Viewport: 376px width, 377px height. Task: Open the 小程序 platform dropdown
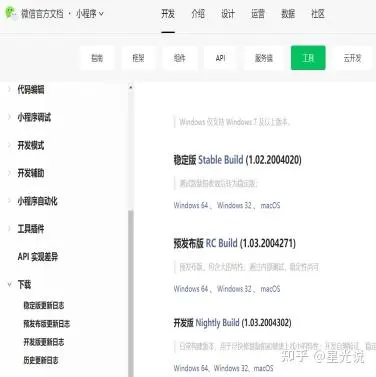90,14
